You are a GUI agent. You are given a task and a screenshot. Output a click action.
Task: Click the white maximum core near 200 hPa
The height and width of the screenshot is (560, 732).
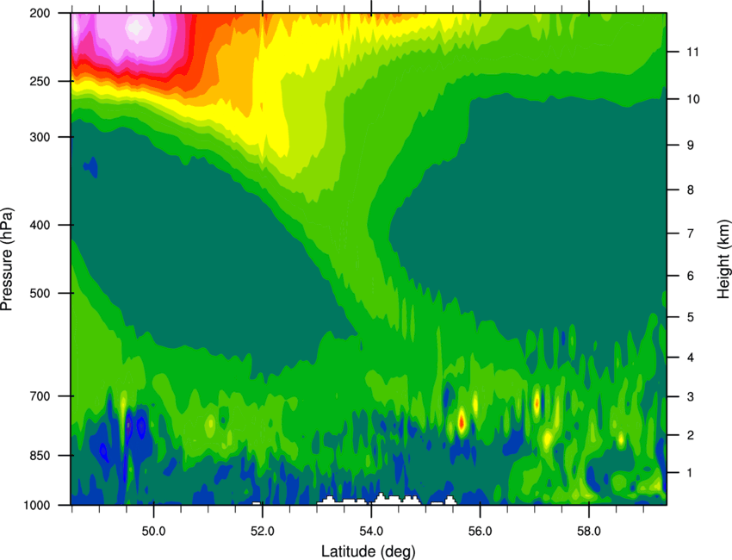point(136,28)
